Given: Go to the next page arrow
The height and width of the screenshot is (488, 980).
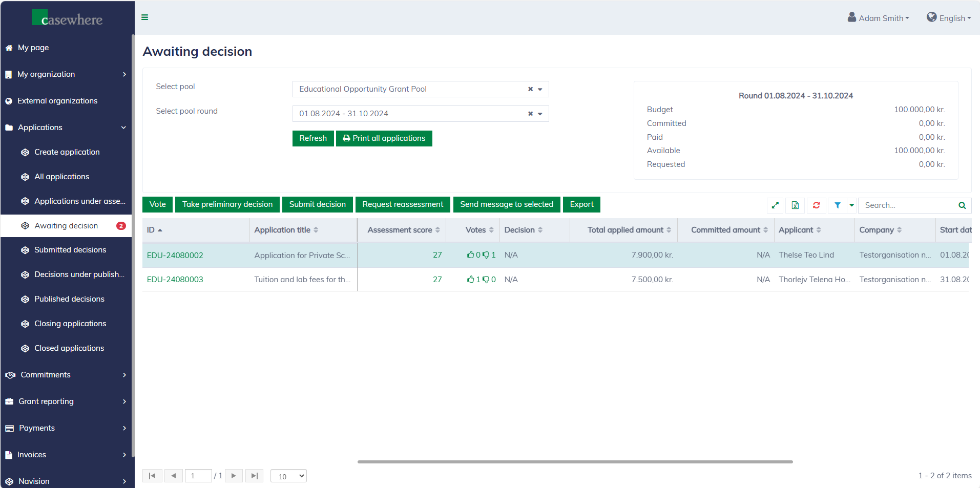Looking at the screenshot, I should coord(234,476).
